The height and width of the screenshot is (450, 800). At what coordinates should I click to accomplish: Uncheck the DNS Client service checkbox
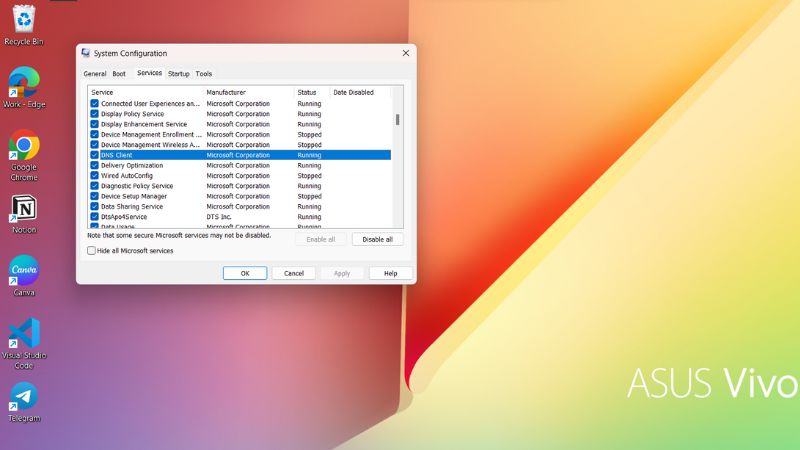click(95, 155)
